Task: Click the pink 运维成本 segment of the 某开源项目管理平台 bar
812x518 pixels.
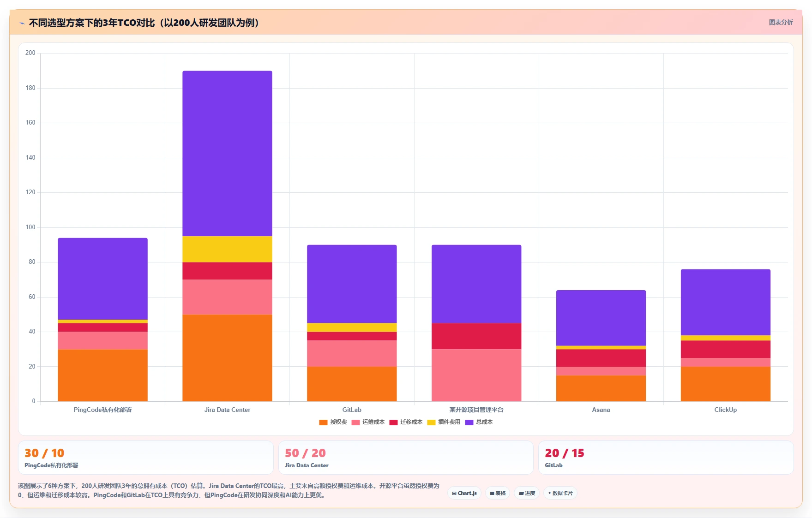Action: [476, 375]
